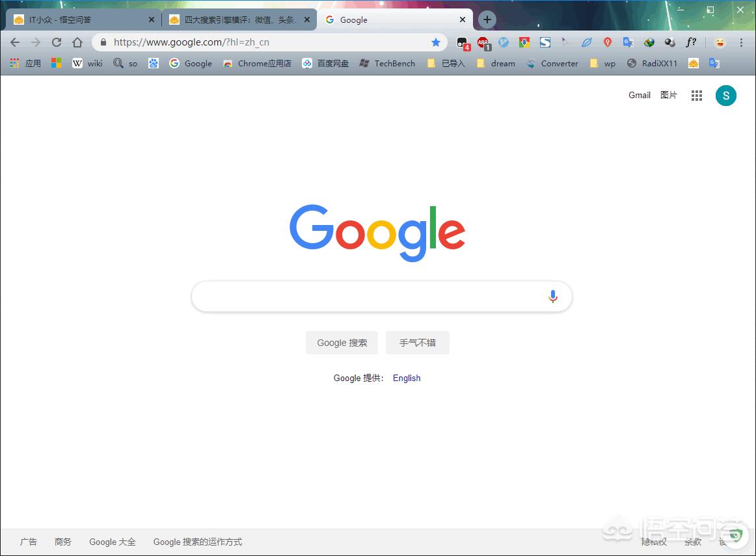Image resolution: width=756 pixels, height=556 pixels.
Task: Open Gmail link
Action: (x=640, y=96)
